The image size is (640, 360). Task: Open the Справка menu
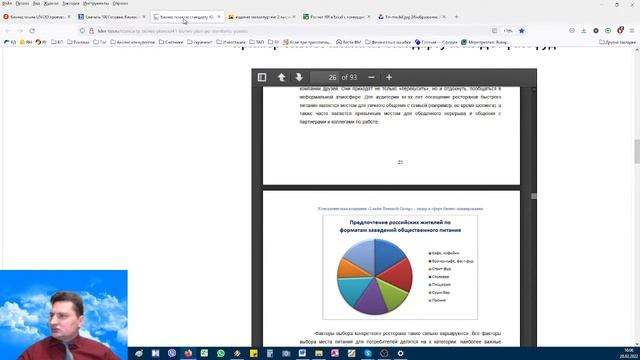point(120,3)
